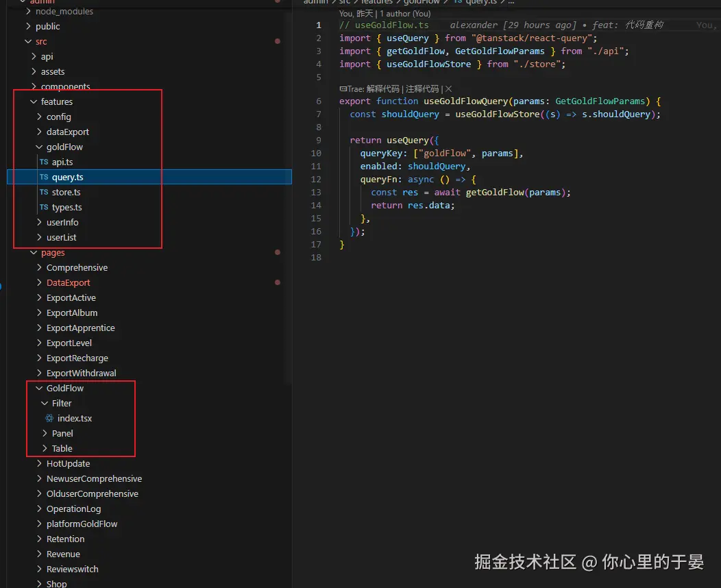The height and width of the screenshot is (588, 721).
Task: Expand the public folder chevron
Action: [29, 26]
